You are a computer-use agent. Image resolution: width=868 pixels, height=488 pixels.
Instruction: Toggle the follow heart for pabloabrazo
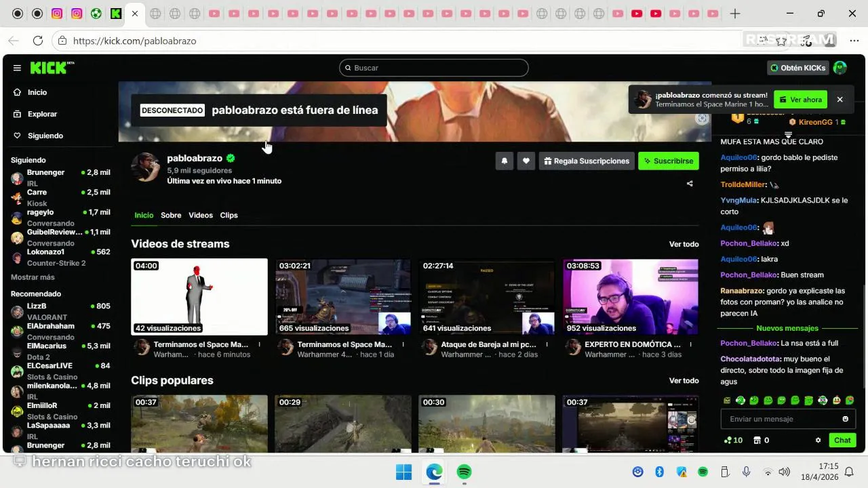526,161
